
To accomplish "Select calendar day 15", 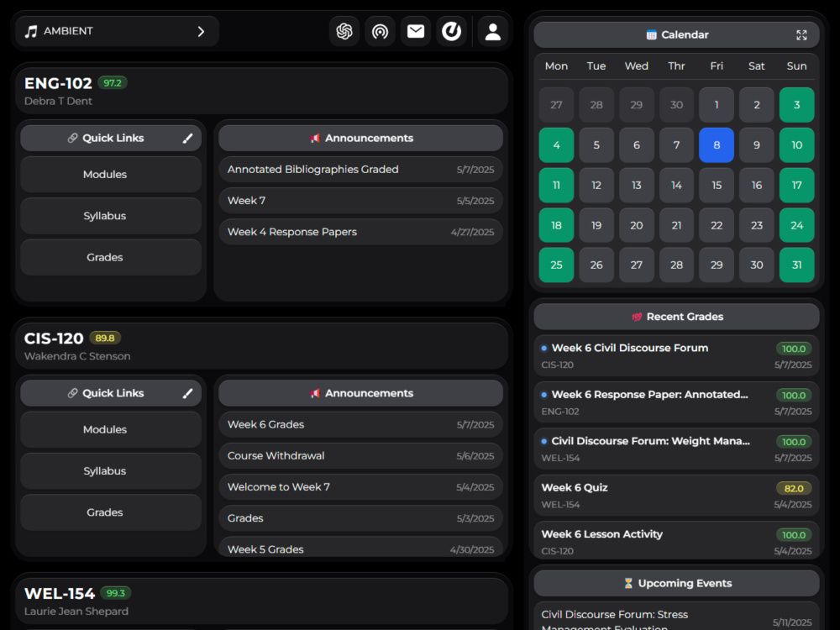I will [717, 185].
